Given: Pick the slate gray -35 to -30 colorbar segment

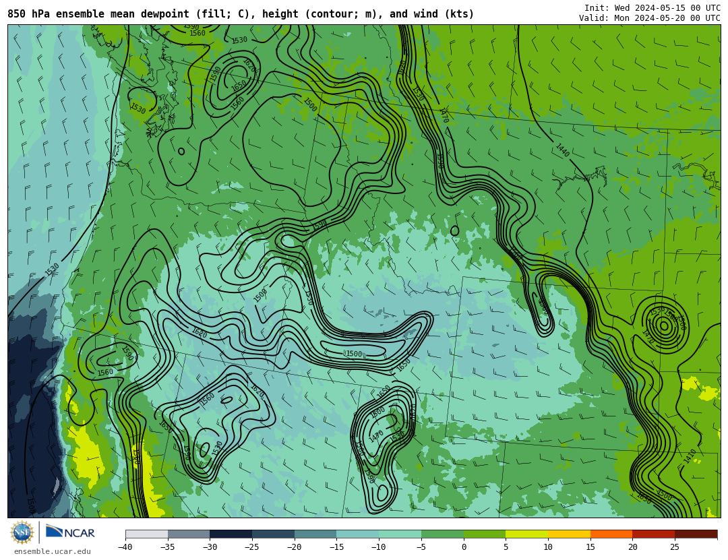Looking at the screenshot, I should (189, 534).
